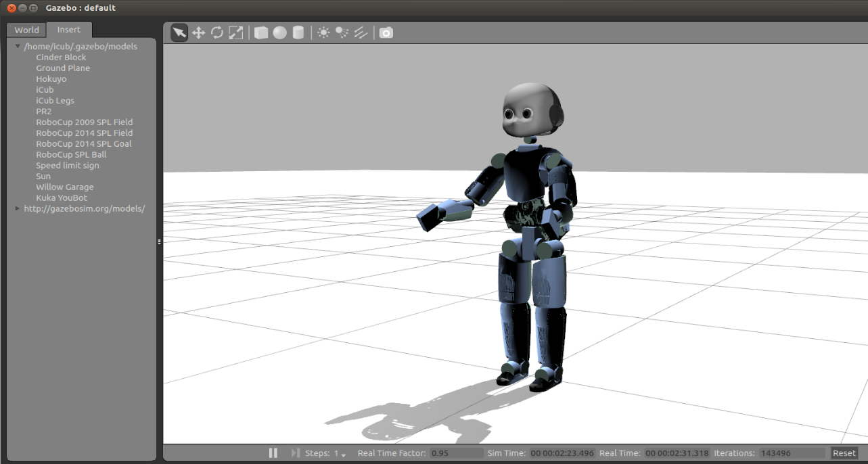Insert a cylinder shape
This screenshot has height=464, width=868.
(x=298, y=32)
